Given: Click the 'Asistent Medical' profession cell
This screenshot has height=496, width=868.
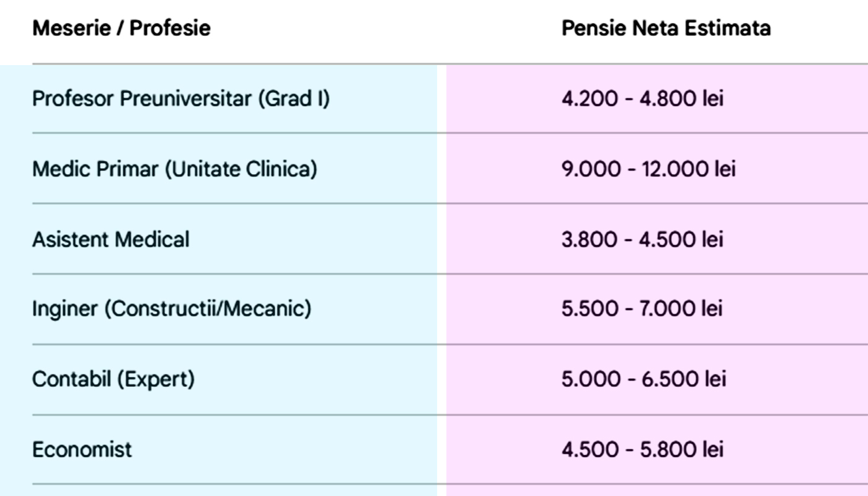Looking at the screenshot, I should click(x=110, y=239).
